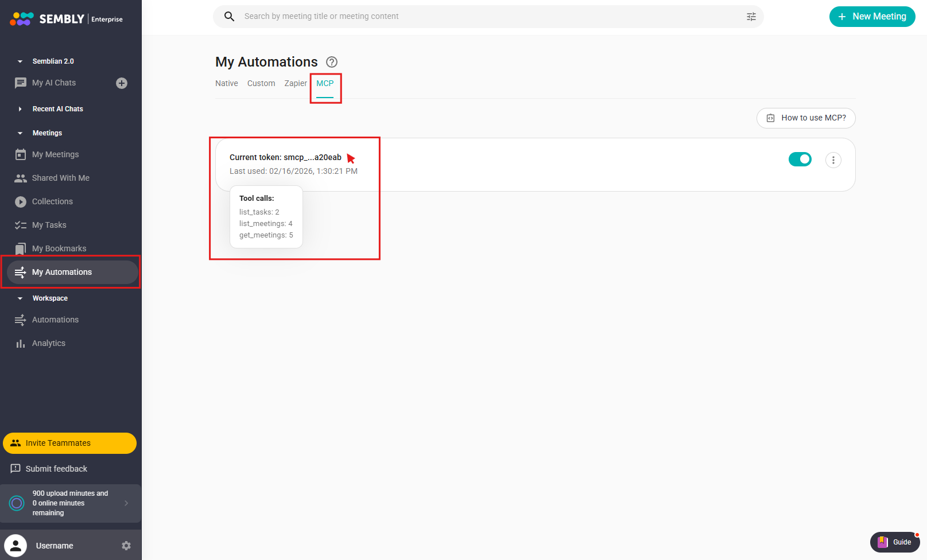Switch to the Zapier tab
The height and width of the screenshot is (560, 927).
coord(296,83)
